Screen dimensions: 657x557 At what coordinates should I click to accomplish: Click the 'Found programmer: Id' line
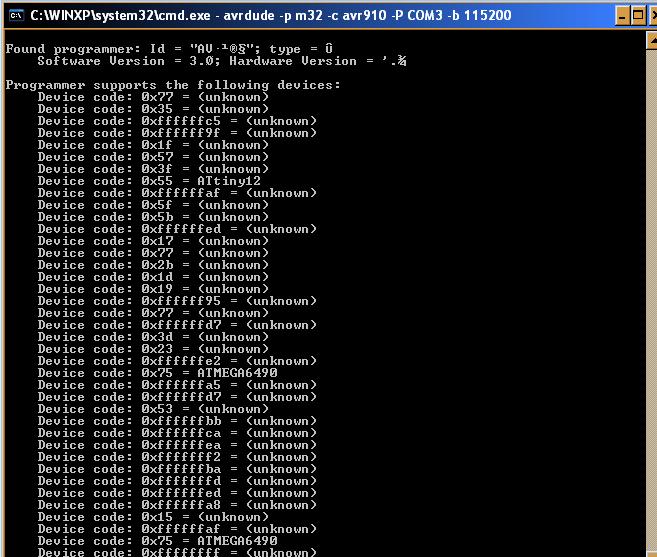[x=169, y=49]
